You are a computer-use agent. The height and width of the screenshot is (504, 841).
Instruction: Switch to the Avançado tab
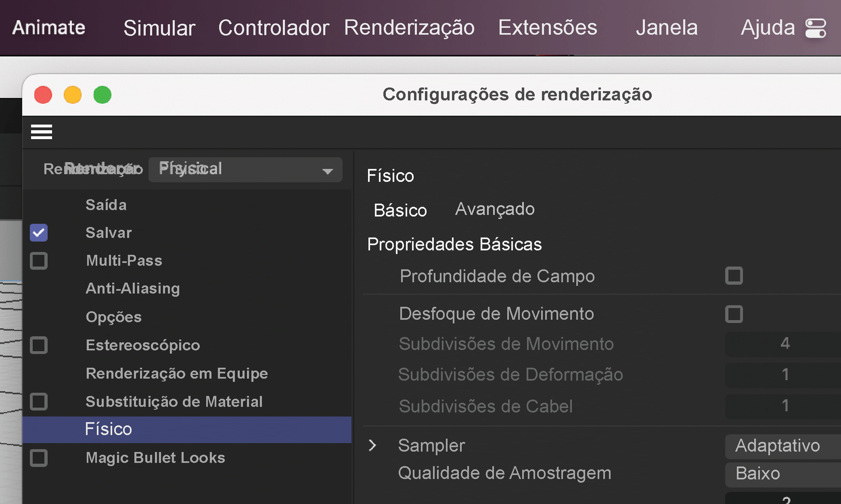[x=495, y=209]
